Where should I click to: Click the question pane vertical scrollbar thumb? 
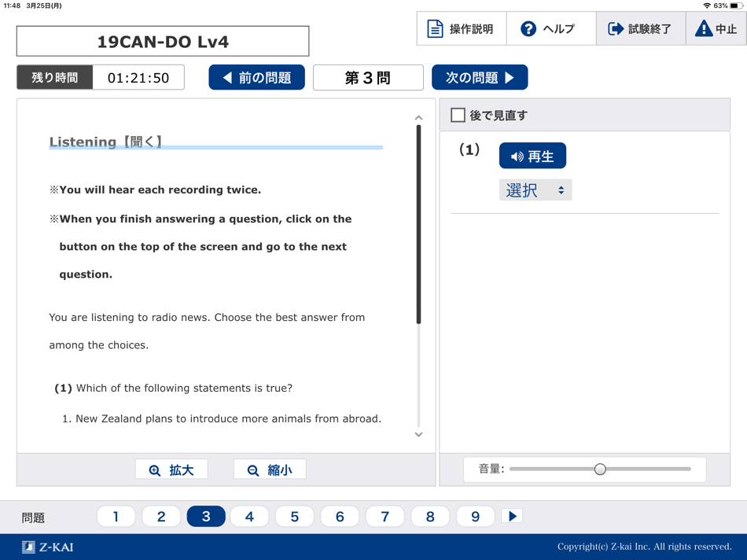(419, 224)
